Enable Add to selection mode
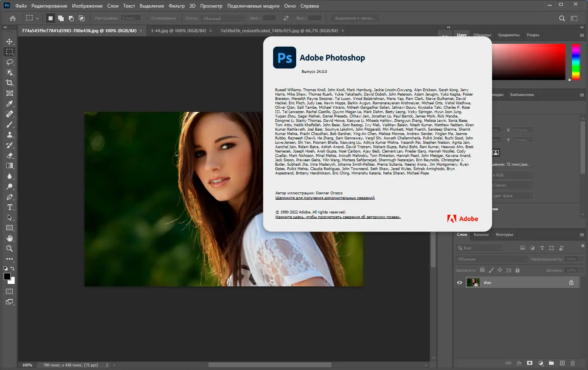 (61, 18)
